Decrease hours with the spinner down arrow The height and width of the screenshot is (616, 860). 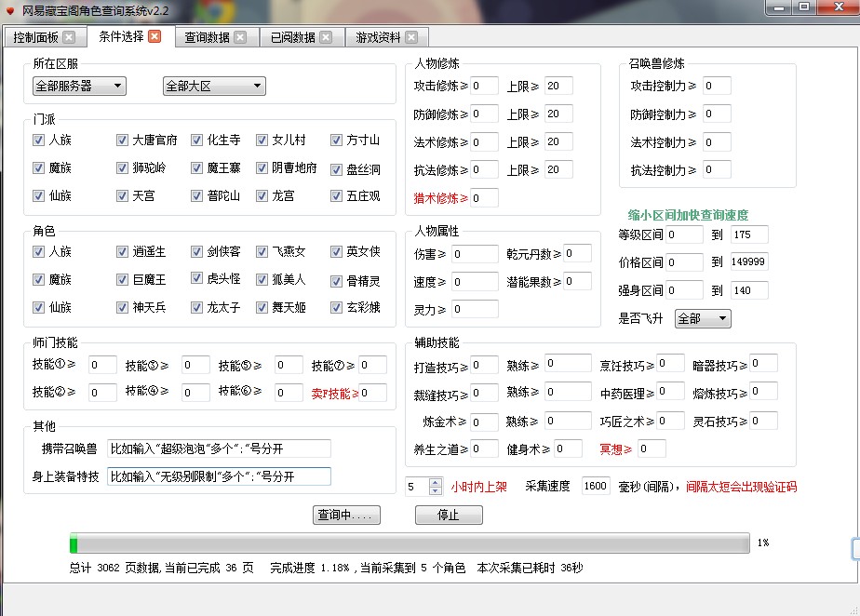pyautogui.click(x=436, y=490)
